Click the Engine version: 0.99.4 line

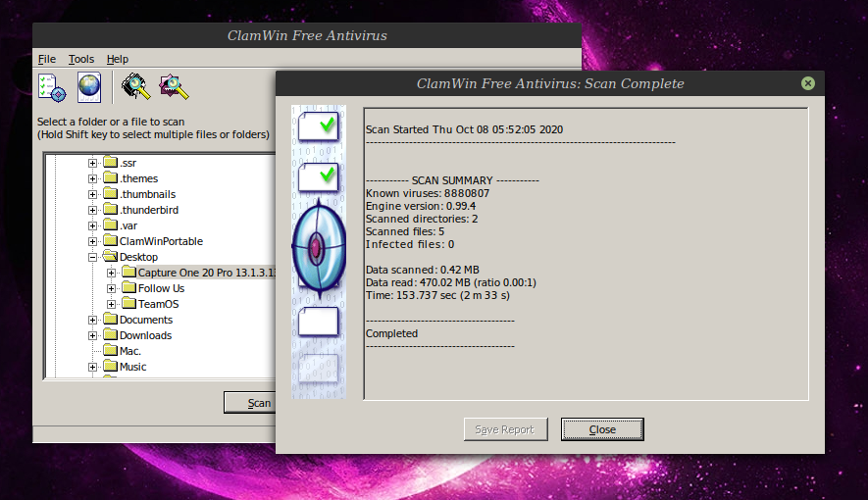pyautogui.click(x=421, y=206)
